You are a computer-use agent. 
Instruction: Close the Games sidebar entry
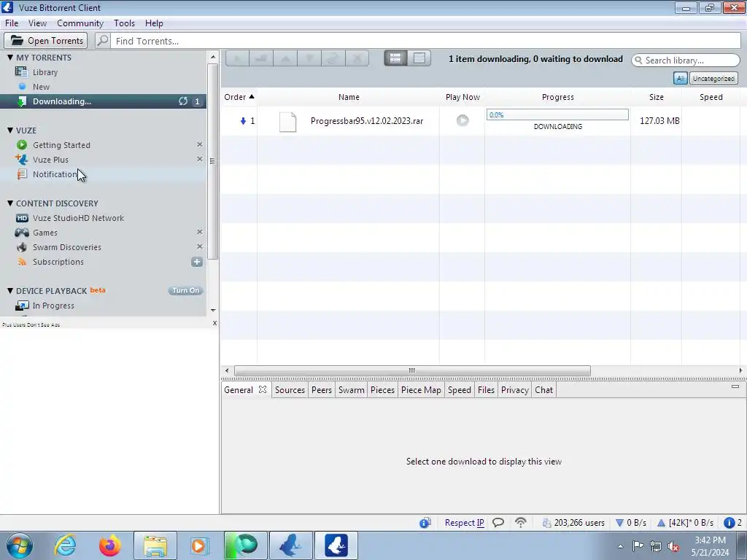tap(200, 232)
